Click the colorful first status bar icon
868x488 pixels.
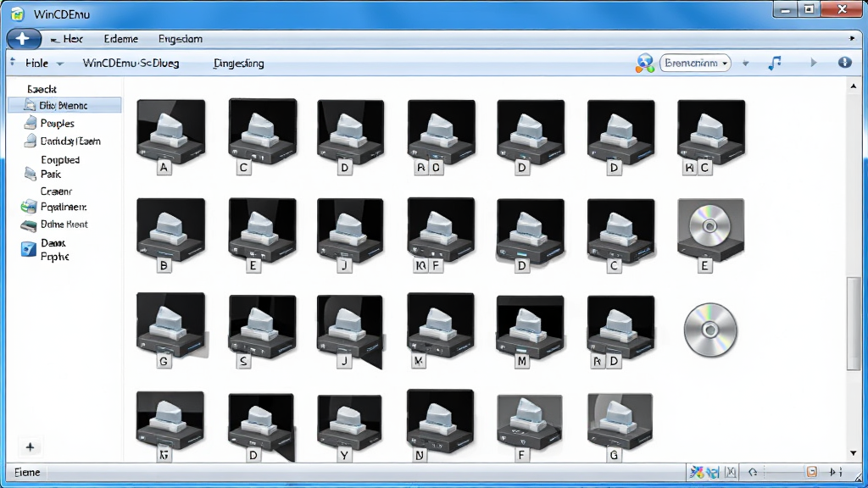696,472
